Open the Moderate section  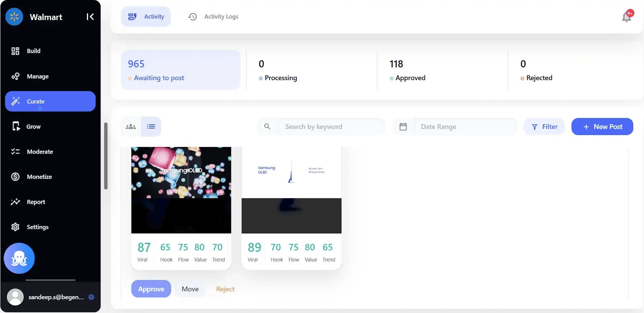coord(50,152)
